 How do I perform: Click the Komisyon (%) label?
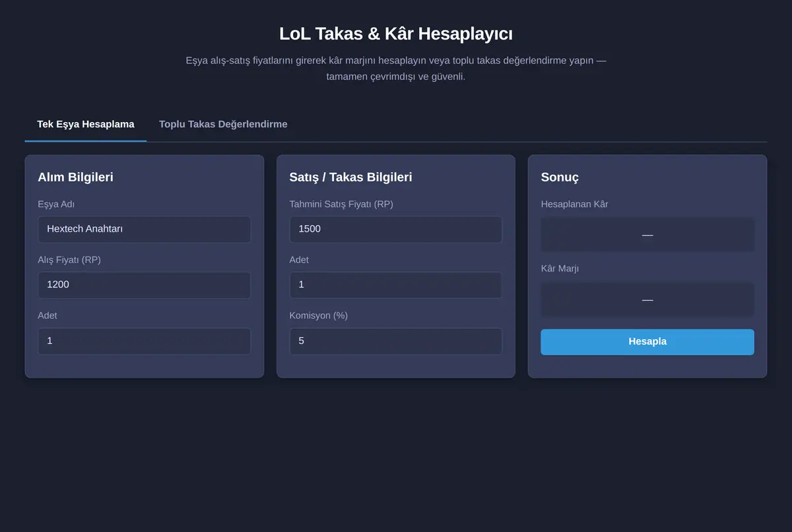point(319,316)
